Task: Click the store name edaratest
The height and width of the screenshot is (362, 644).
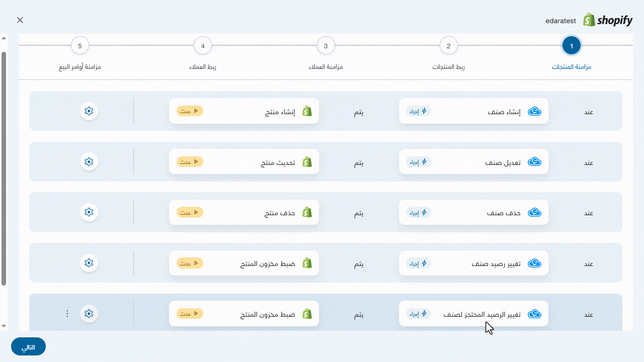Action: (561, 21)
